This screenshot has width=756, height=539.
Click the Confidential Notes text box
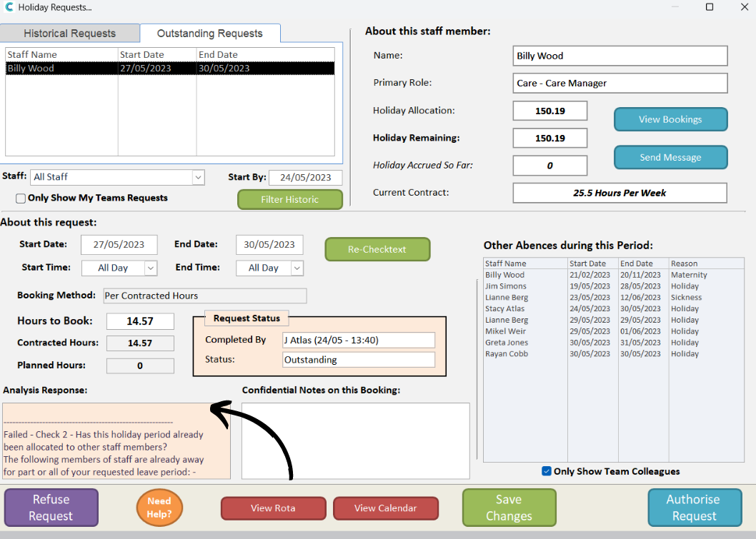(x=355, y=440)
